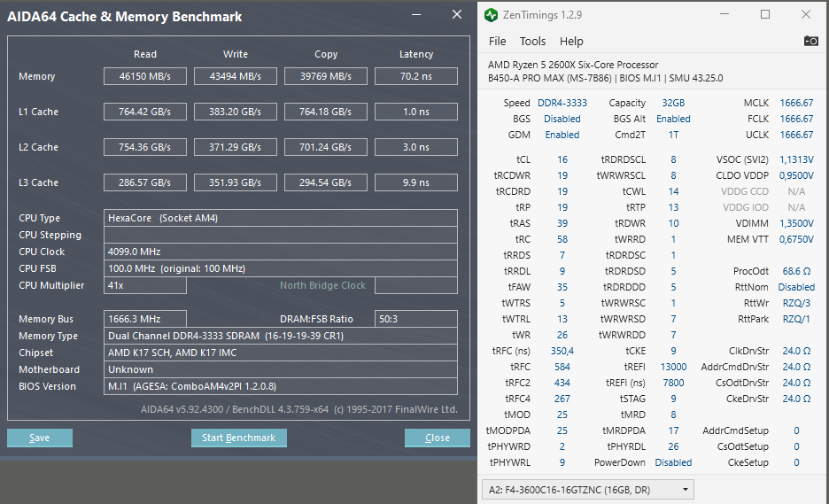Click the empty CPU Stepping field
This screenshot has height=504, width=829.
point(280,235)
